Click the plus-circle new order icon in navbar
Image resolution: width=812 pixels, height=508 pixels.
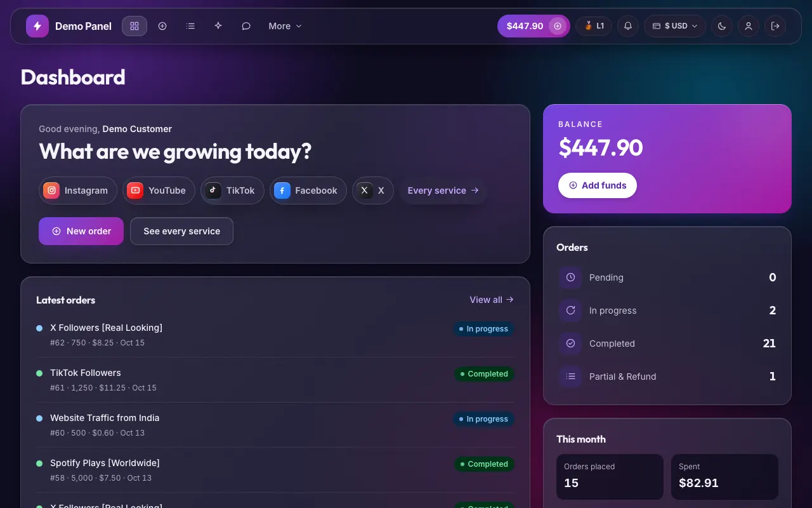click(x=162, y=26)
